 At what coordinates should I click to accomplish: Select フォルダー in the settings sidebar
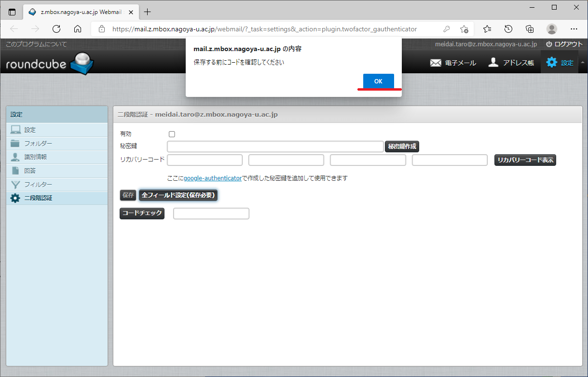(38, 144)
